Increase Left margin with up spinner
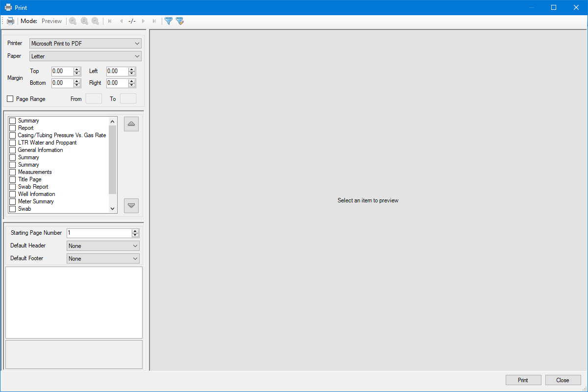Screen dimensions: 588x392 click(131, 69)
